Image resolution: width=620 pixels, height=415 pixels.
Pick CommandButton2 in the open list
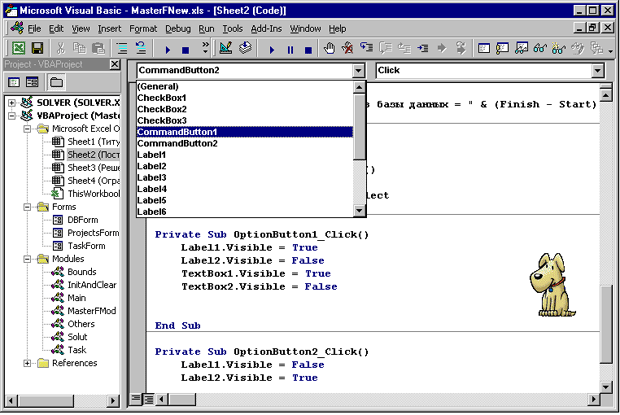click(x=245, y=143)
